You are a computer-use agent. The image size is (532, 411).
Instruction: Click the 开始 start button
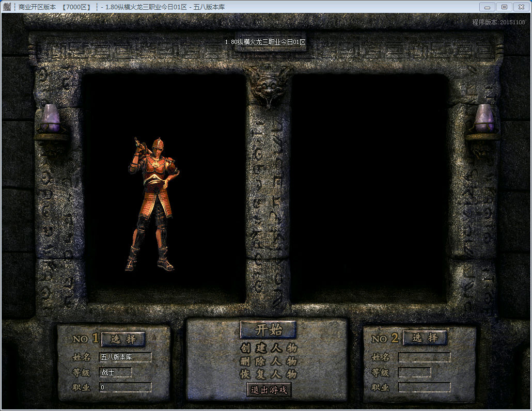click(x=268, y=329)
